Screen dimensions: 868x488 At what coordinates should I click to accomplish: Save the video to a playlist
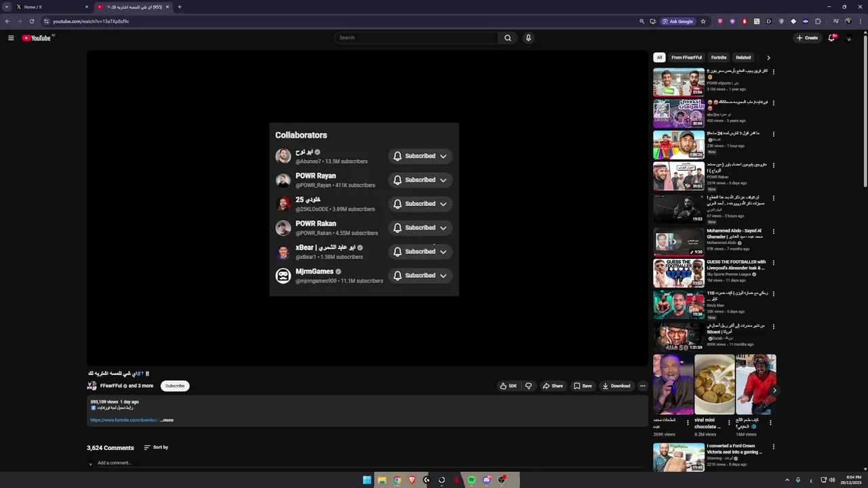(583, 386)
